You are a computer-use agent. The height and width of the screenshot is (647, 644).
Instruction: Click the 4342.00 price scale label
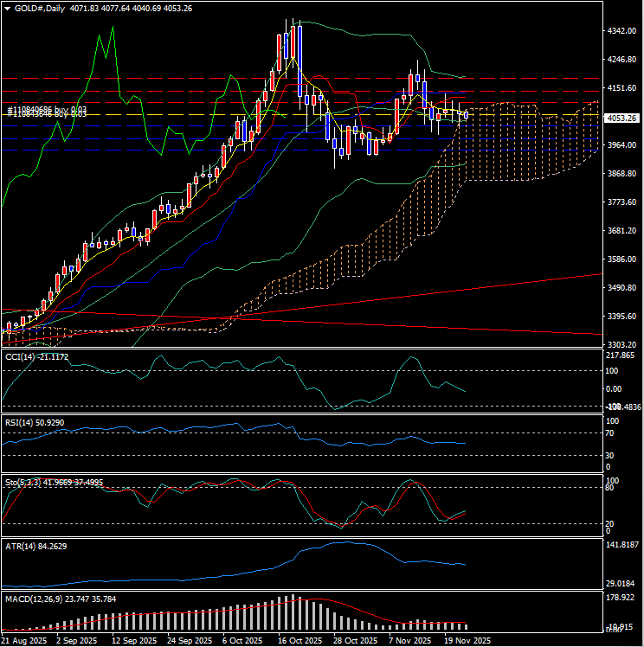[621, 31]
